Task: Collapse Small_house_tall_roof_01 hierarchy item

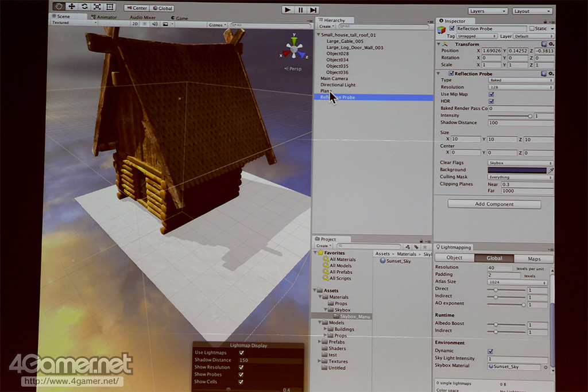Action: coord(318,34)
